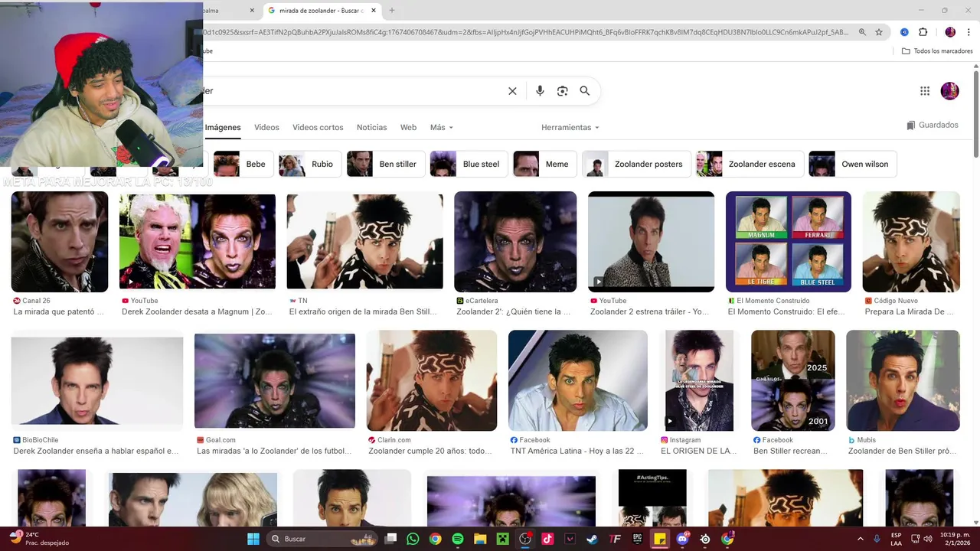Switch to the Videos cortos tab
This screenshot has width=980, height=551.
(x=318, y=127)
